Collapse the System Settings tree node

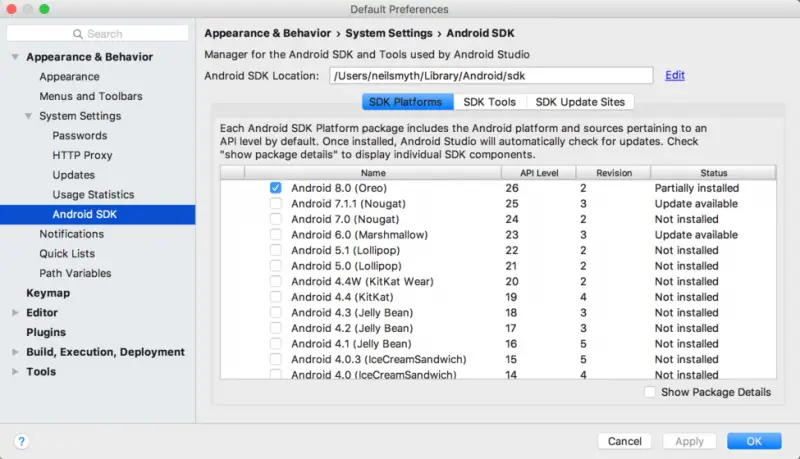29,116
